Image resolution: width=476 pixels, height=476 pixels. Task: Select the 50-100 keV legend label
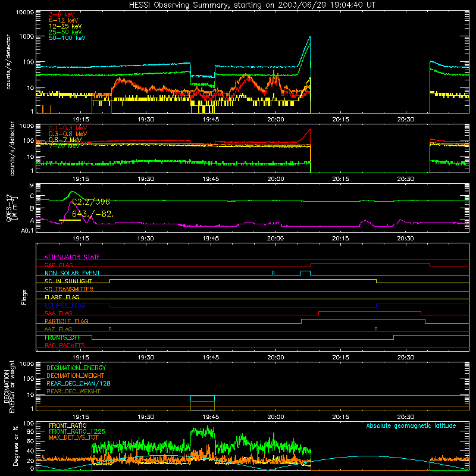click(x=67, y=38)
